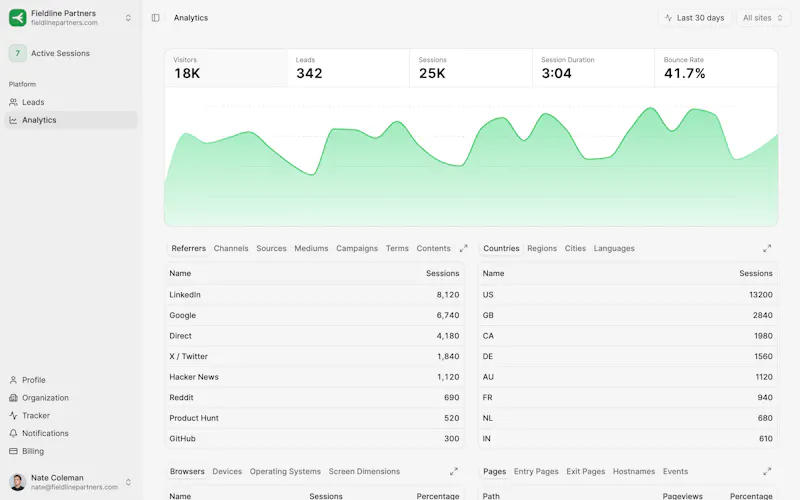Click the DE country row
Screen dimensions: 800x500
click(x=628, y=356)
